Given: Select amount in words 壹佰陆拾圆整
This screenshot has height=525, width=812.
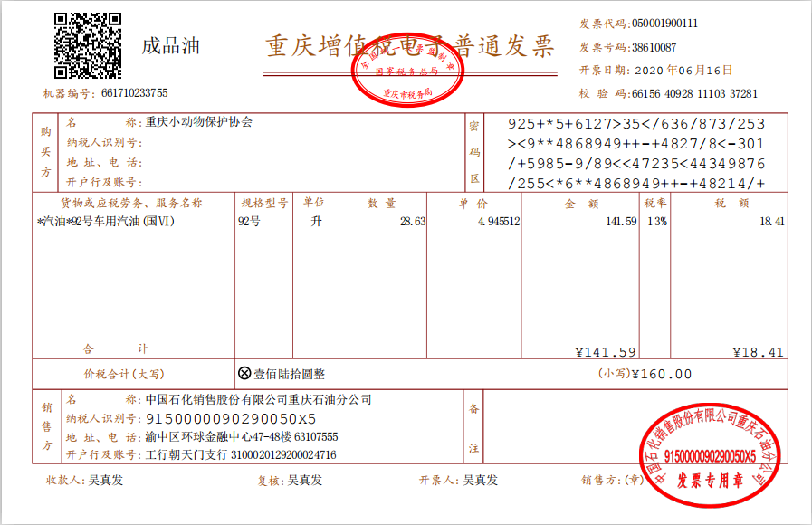Looking at the screenshot, I should tap(290, 374).
